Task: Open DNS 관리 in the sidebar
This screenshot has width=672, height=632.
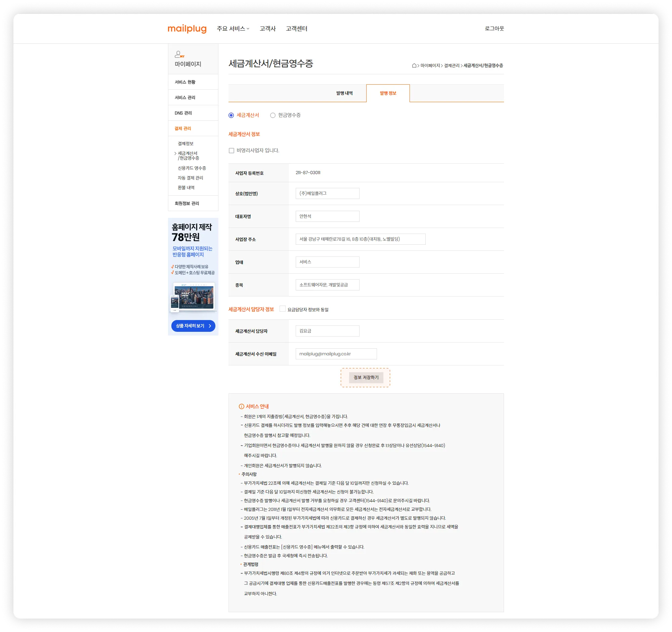Action: click(x=183, y=113)
